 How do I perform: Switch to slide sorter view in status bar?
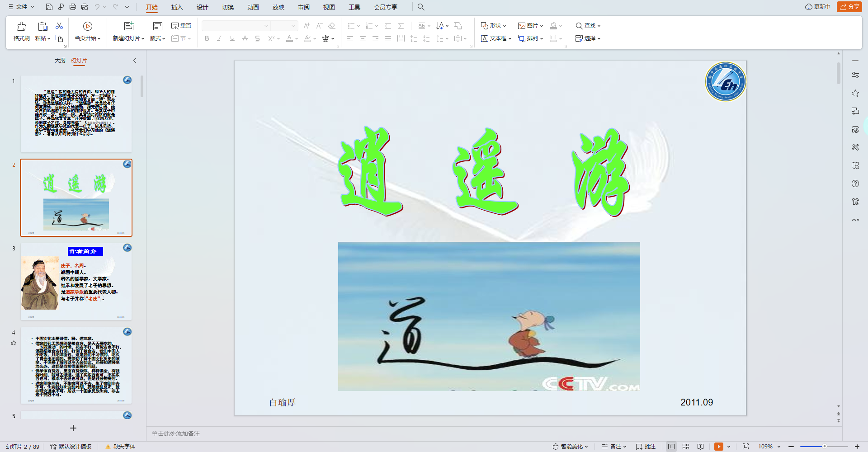tap(686, 447)
